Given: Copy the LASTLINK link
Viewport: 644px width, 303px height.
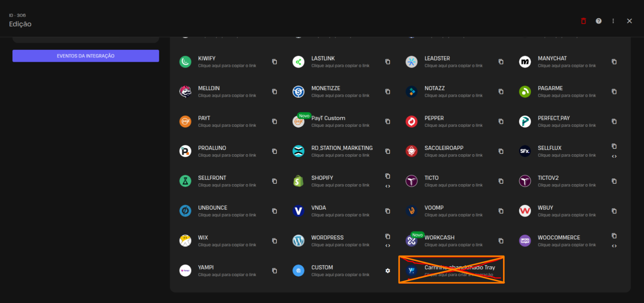Looking at the screenshot, I should 388,62.
